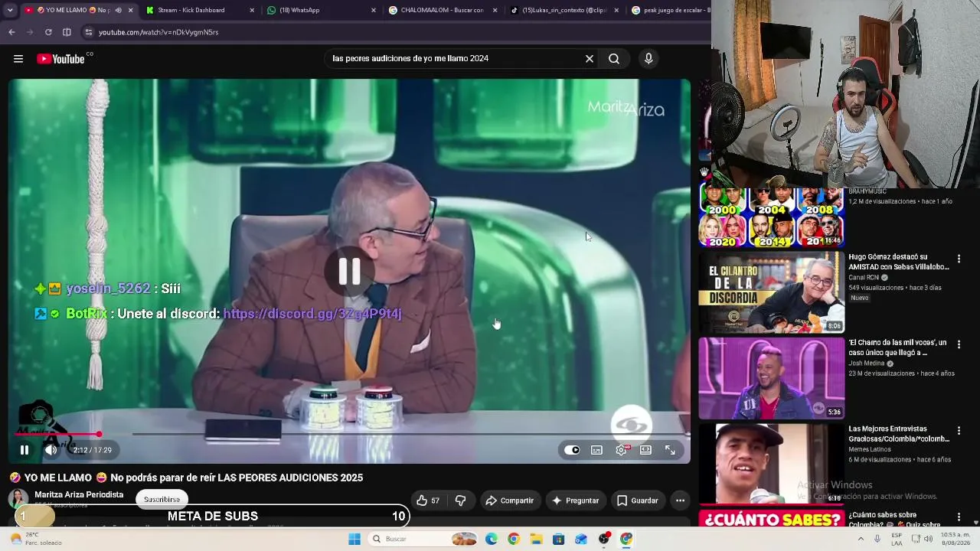Screen dimensions: 980x551
Task: Open the 2000-2020 artists thumbnail
Action: [772, 217]
